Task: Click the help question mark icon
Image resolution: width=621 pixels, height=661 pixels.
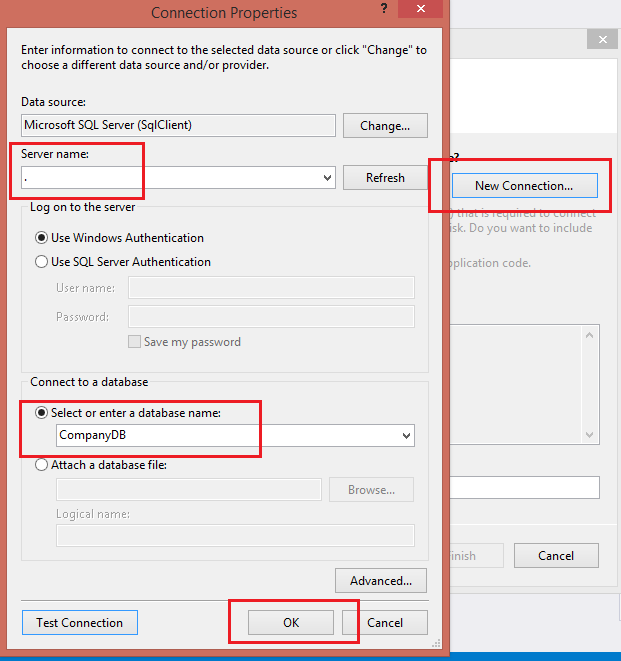Action: tap(384, 9)
